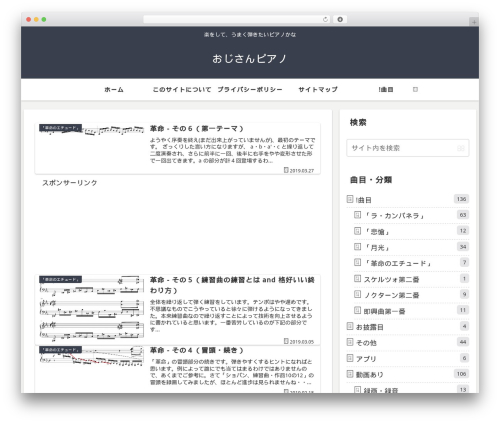500x423 pixels.
Task: Open 即興曲第一番 category
Action: tap(411, 311)
